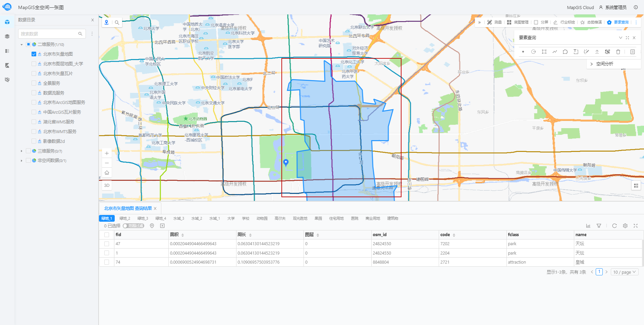
Task: Select the polyline query drawing tool
Action: 555,52
